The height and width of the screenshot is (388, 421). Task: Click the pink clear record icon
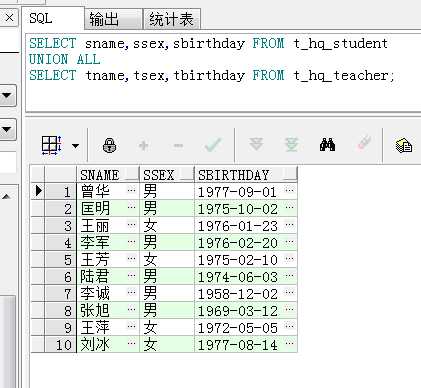pyautogui.click(x=364, y=143)
